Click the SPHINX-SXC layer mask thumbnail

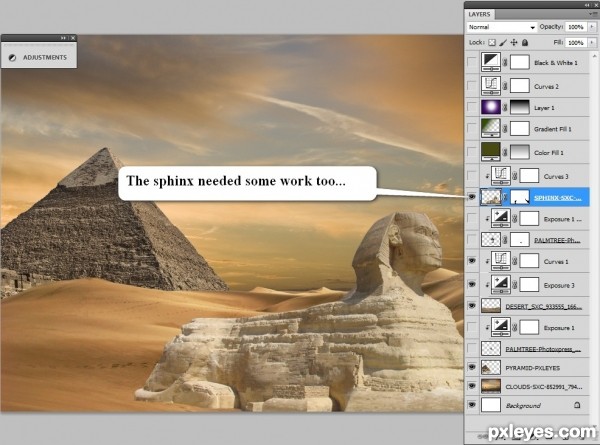point(520,197)
